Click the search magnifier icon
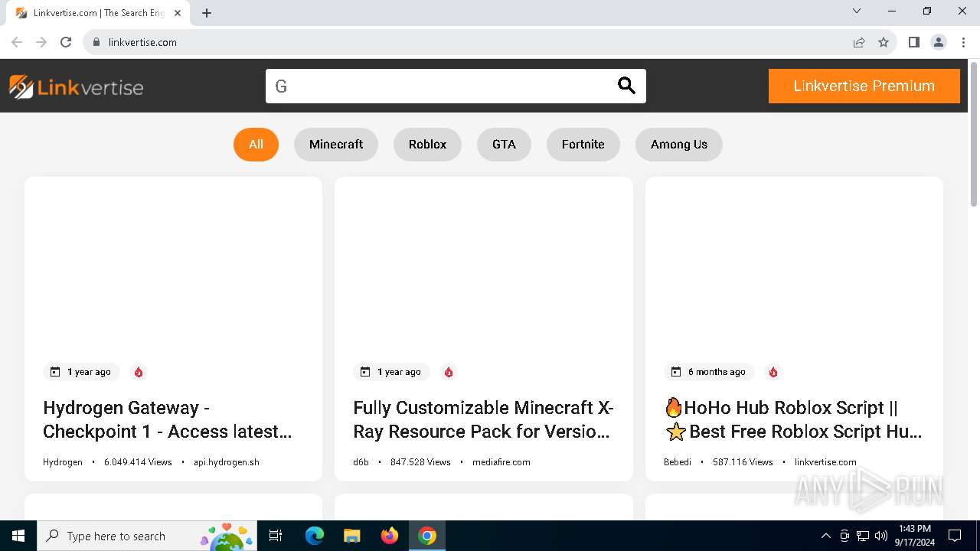Viewport: 980px width, 551px height. [626, 86]
